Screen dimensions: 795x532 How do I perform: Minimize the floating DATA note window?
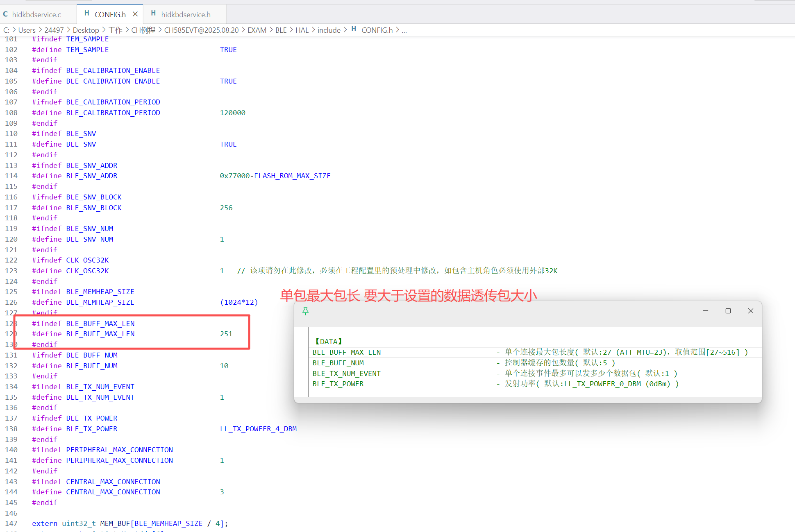[x=706, y=311]
